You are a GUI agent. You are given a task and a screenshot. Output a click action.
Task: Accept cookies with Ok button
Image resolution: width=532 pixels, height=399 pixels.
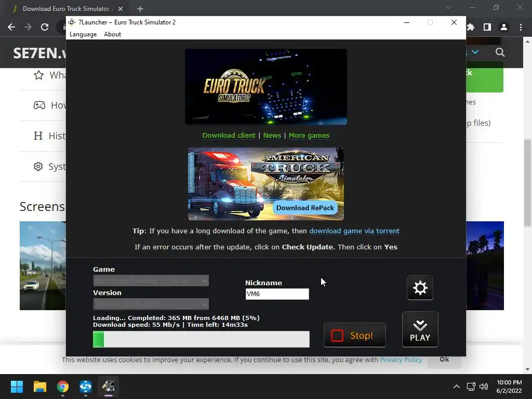coord(444,360)
